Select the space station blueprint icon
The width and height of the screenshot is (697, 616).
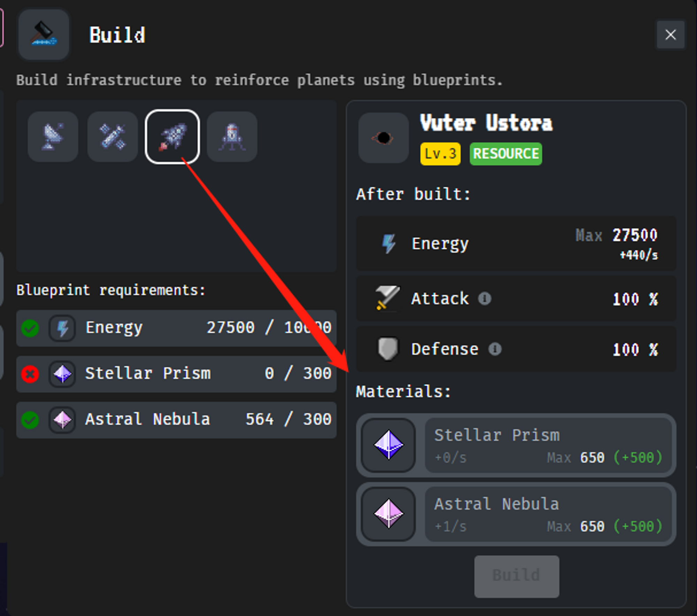[x=113, y=137]
